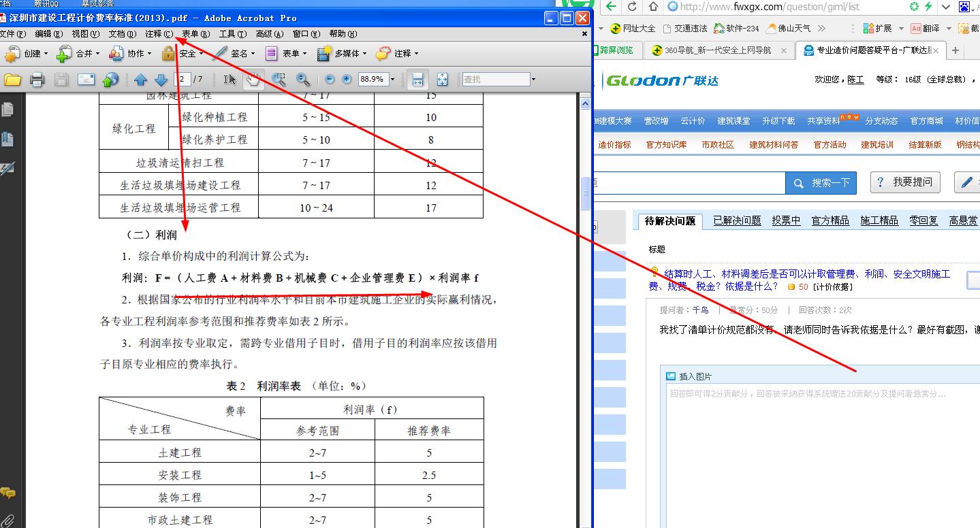This screenshot has height=528, width=980.
Task: Click the Acrobat vertical scrollbar thumb
Action: coord(584,193)
